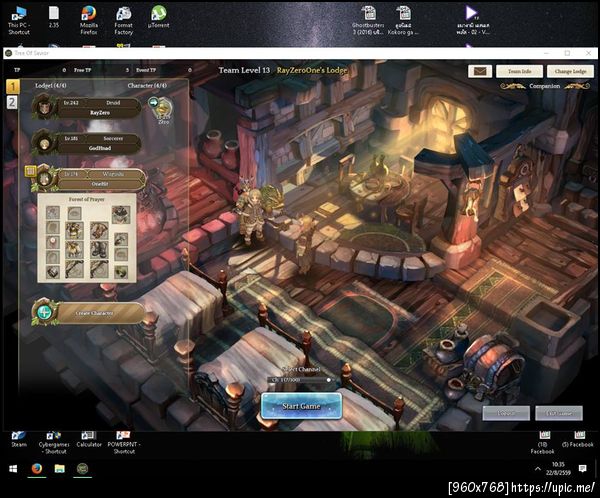Viewport: 600px width, 498px height.
Task: Open the This PC shortcut desktop icon
Action: 19,20
